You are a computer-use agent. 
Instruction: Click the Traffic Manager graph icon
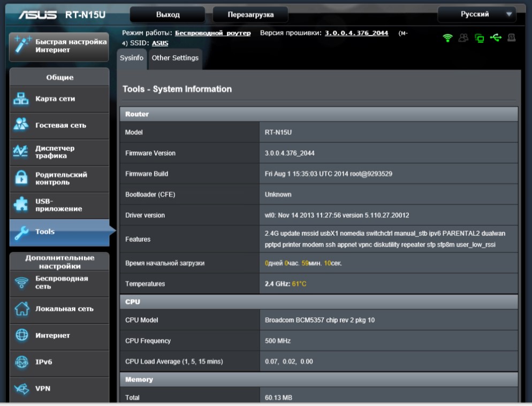coord(21,152)
